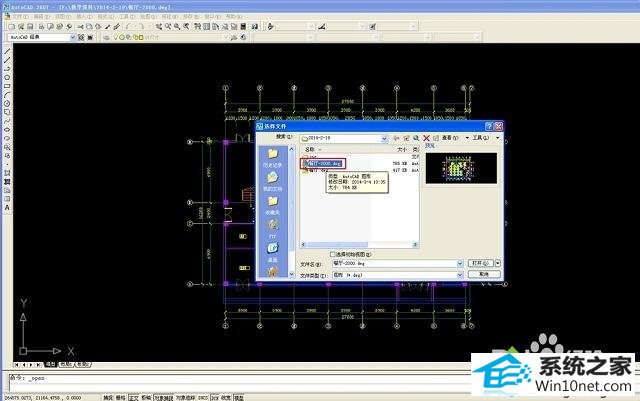Click the New drawing icon in AutoCAD toolbar

coord(11,27)
